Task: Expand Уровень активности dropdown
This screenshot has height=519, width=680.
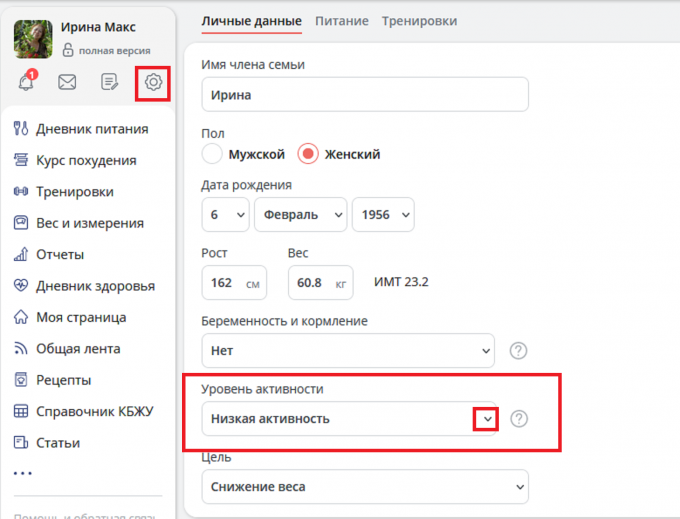Action: click(485, 419)
